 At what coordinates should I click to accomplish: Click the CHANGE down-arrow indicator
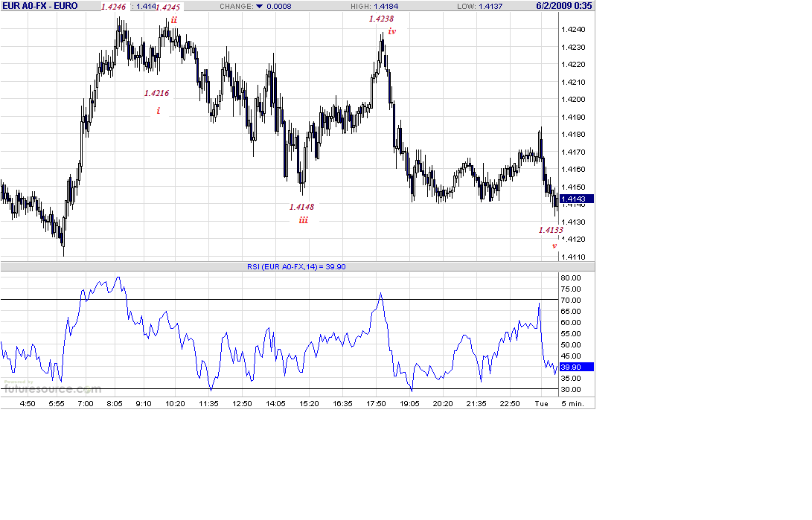[260, 6]
